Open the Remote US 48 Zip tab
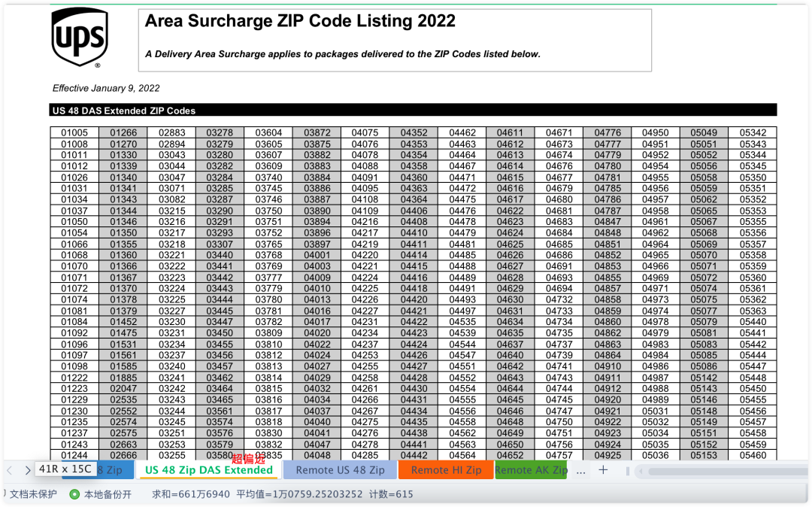The width and height of the screenshot is (812, 507). [341, 470]
